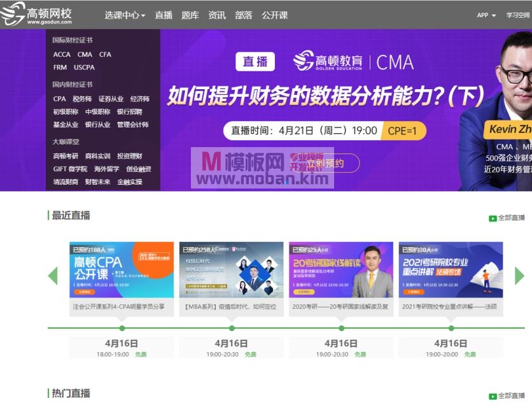This screenshot has height=407, width=532.
Task: Click 免费 label next to 18:00-19:00
Action: click(141, 354)
